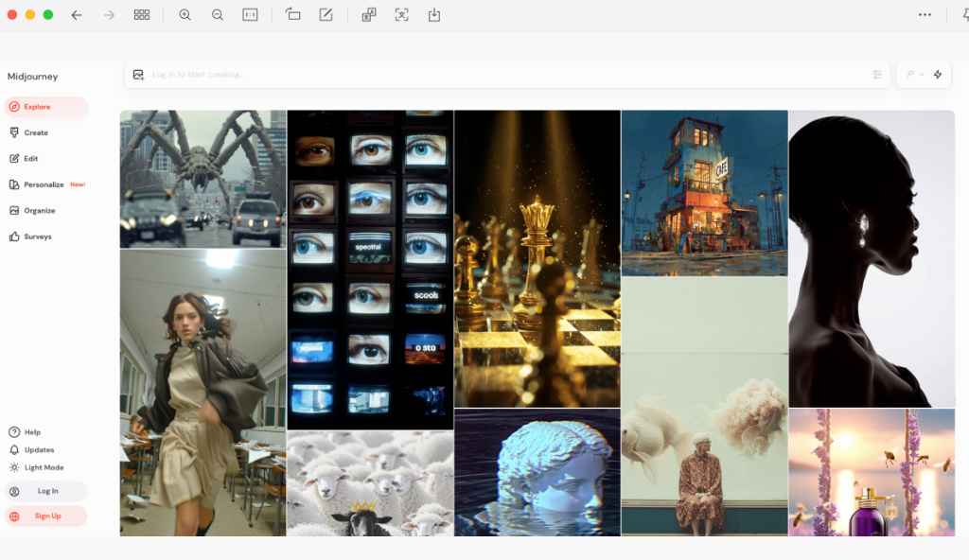969x560 pixels.
Task: Zoom out with the magnifier minus icon
Action: pos(217,15)
